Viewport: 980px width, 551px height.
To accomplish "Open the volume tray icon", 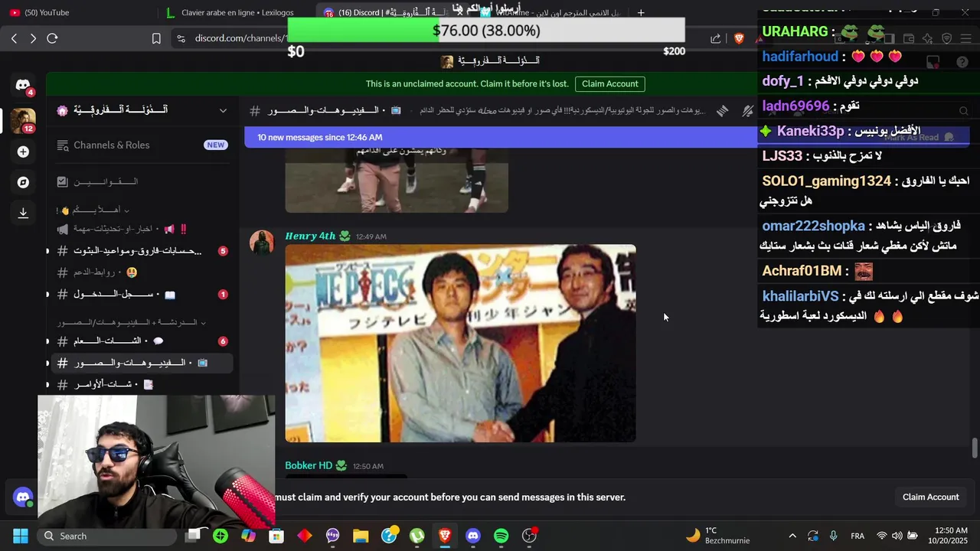I will [x=897, y=536].
